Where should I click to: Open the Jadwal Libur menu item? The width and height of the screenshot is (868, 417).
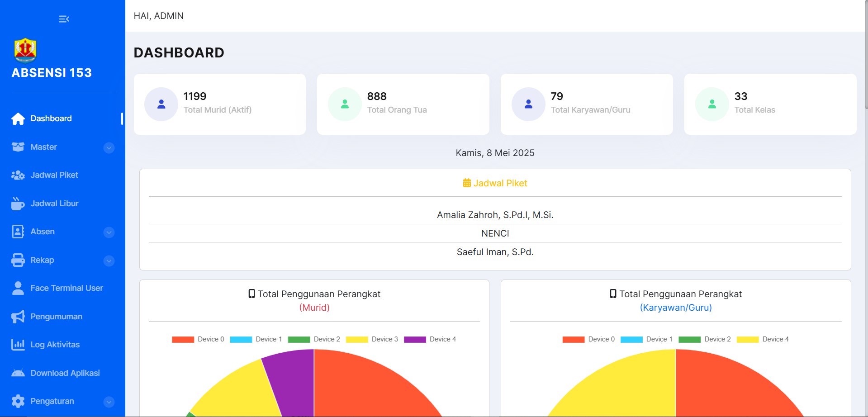(x=54, y=204)
